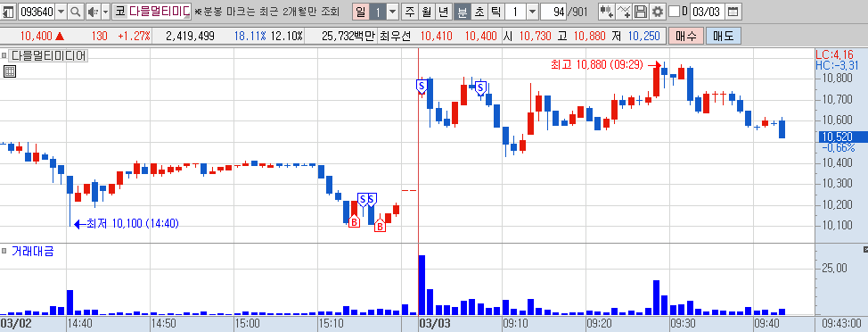Viewport: 868px width, 332px height.
Task: Click the 25.00 volume axis label
Action: pyautogui.click(x=835, y=269)
